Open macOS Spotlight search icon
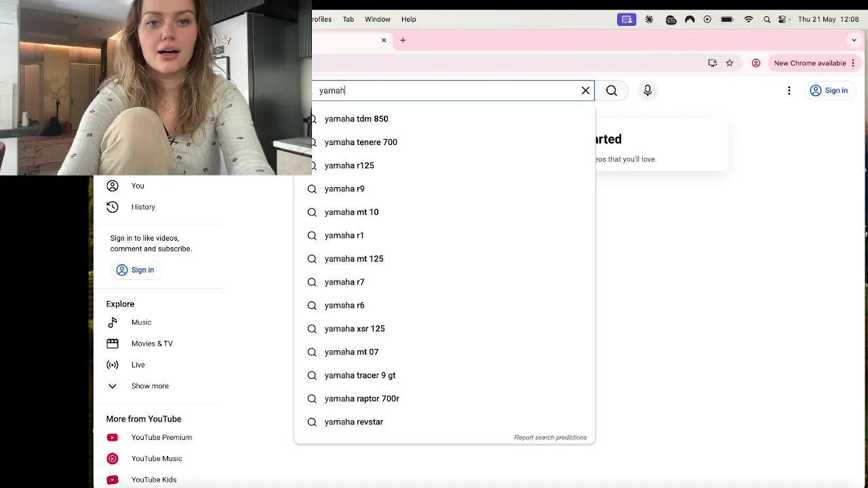The height and width of the screenshot is (488, 868). point(767,20)
